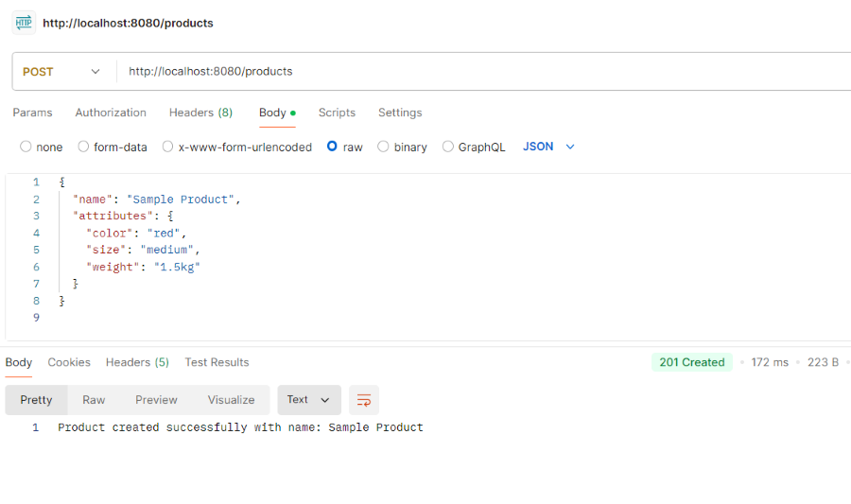This screenshot has width=851, height=504.
Task: Select x-www-form-urlencoded body option
Action: (x=168, y=147)
